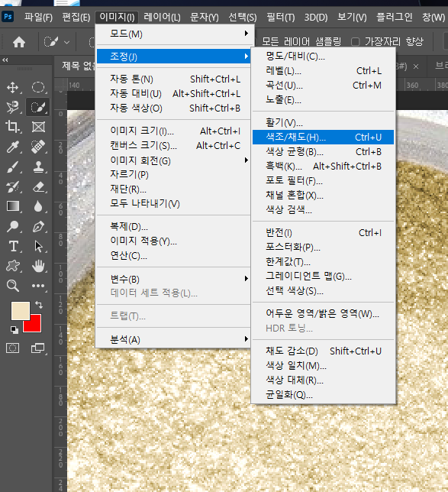448x492 pixels.
Task: Select the Zoom magnifier tool
Action: coord(12,286)
